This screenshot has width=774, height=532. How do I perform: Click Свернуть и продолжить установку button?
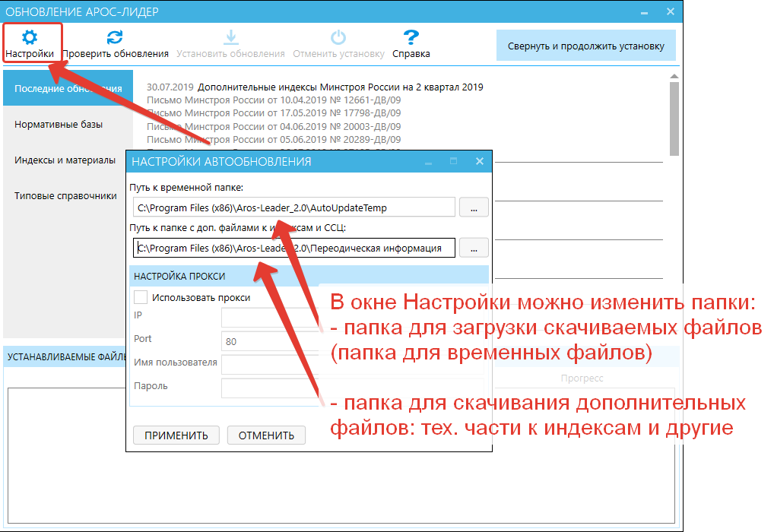point(586,46)
